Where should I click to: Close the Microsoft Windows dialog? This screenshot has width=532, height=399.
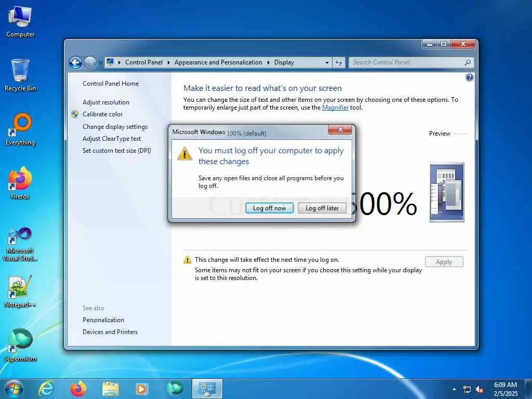[x=340, y=129]
